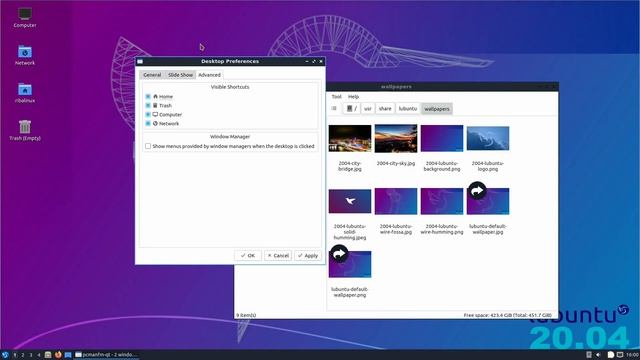Select 2004-lubuntu-logo.png thumbnail
This screenshot has height=360, width=640.
[x=488, y=138]
